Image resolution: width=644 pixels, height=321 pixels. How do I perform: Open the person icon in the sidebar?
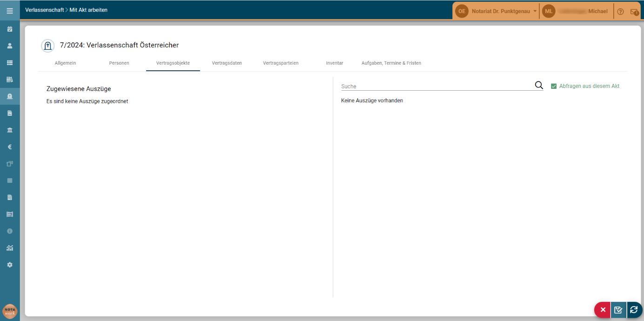10,46
